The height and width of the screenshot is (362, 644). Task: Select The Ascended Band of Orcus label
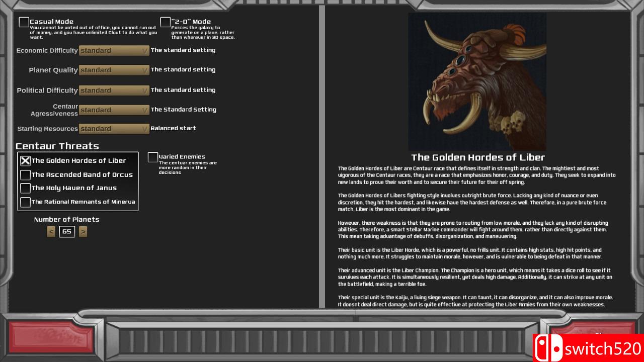[x=82, y=175]
